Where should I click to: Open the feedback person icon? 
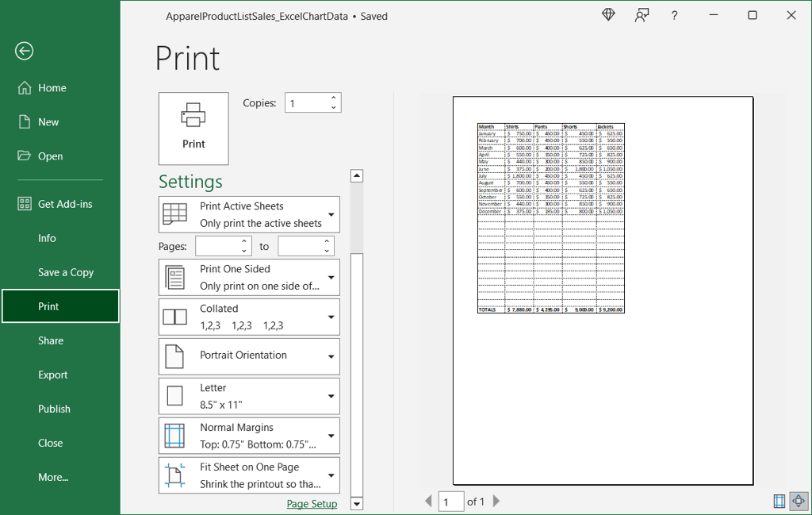642,15
